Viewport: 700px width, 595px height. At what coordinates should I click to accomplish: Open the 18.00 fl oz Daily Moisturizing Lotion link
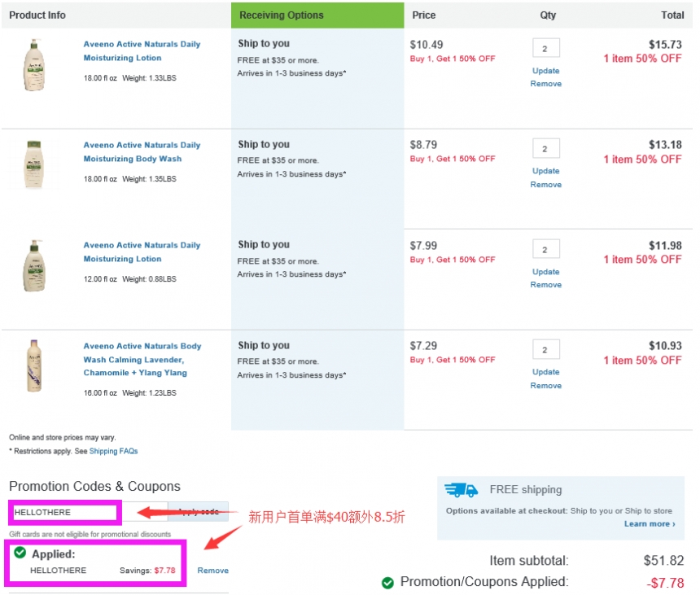[142, 51]
